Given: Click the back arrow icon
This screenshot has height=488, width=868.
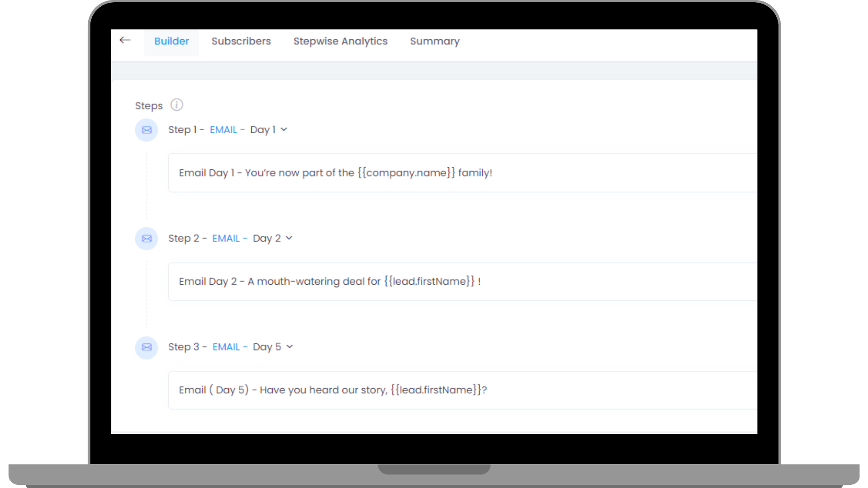Looking at the screenshot, I should click(x=125, y=40).
